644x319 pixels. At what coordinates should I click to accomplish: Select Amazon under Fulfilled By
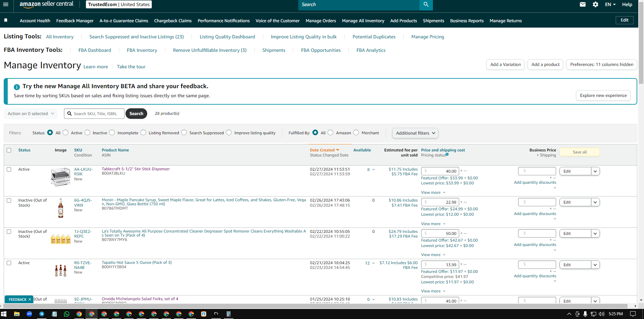[x=331, y=133]
